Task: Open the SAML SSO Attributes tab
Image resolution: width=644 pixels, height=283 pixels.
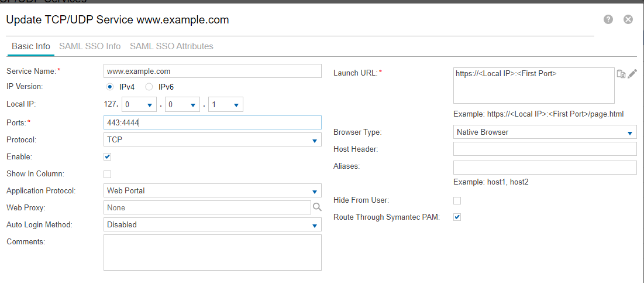Action: tap(171, 46)
